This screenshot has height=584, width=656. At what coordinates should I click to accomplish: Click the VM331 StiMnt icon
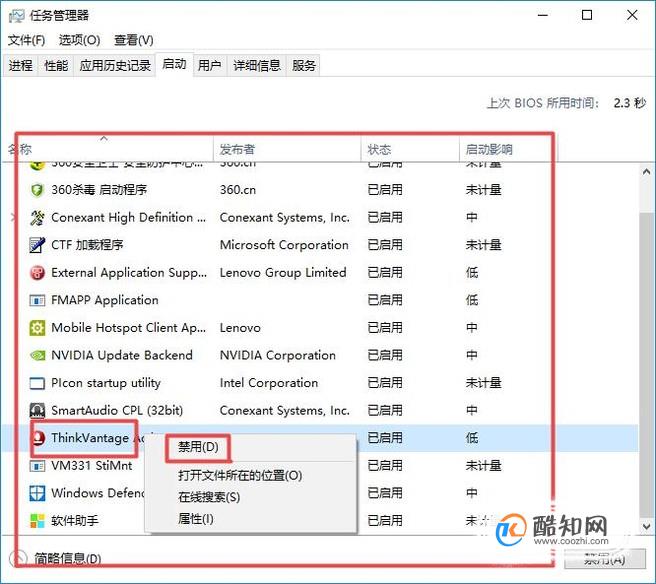tap(37, 466)
